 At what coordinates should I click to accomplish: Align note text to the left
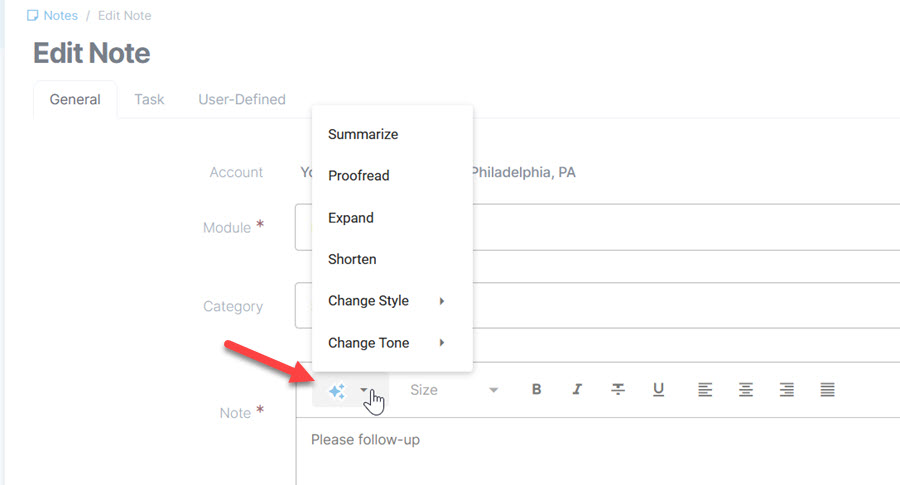coord(705,390)
